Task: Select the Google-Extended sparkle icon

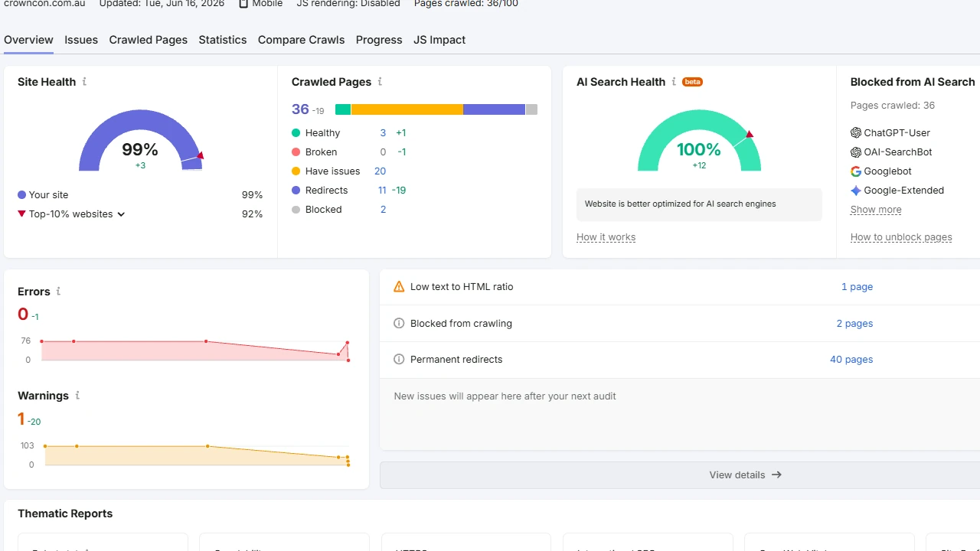Action: click(856, 190)
